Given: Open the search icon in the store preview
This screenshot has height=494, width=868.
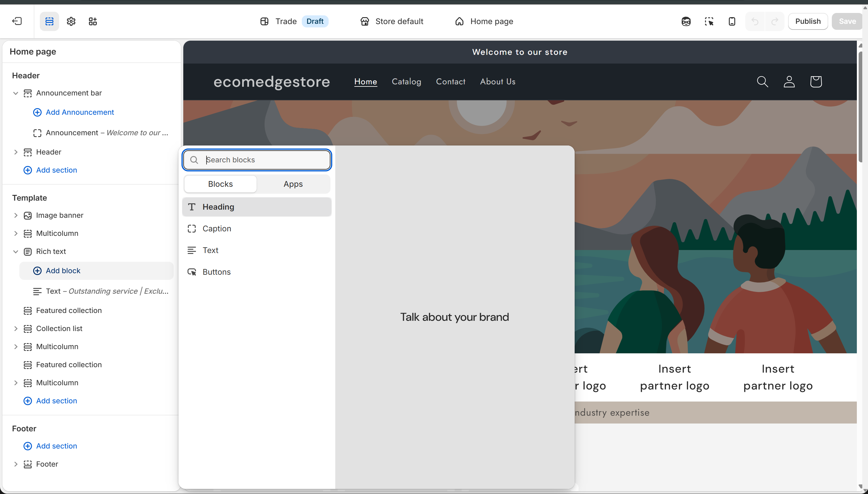Looking at the screenshot, I should click(x=763, y=81).
